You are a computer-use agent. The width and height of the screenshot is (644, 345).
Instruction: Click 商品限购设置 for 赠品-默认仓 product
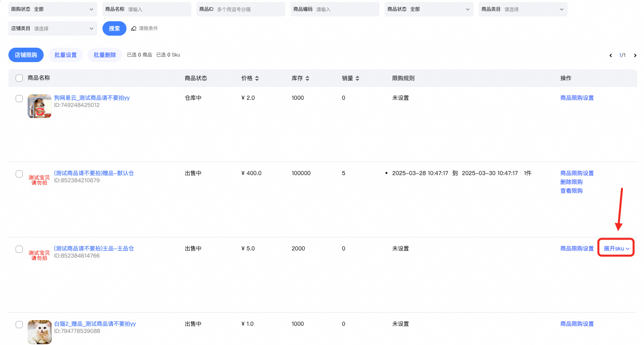tap(577, 173)
